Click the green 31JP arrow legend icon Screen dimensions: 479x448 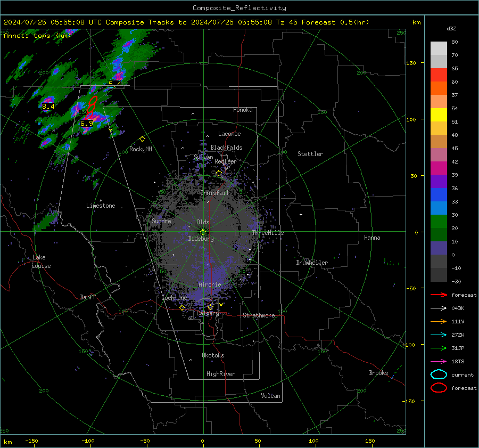pyautogui.click(x=439, y=348)
